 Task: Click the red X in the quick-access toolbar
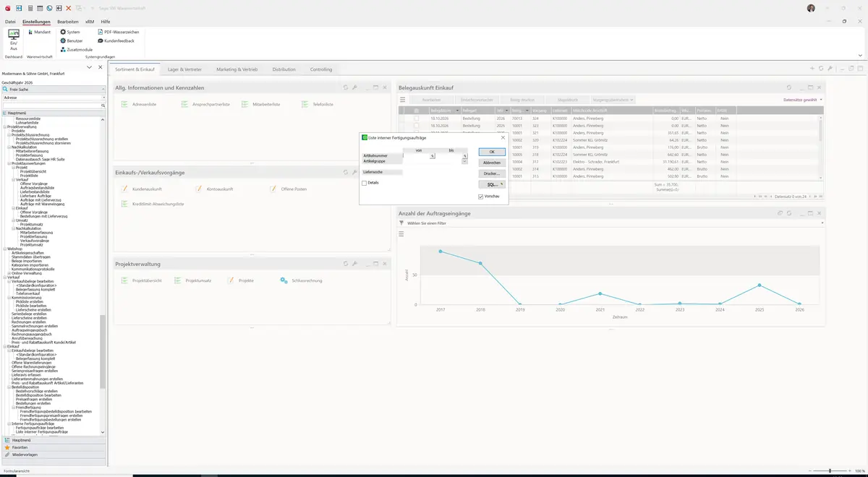(x=68, y=8)
